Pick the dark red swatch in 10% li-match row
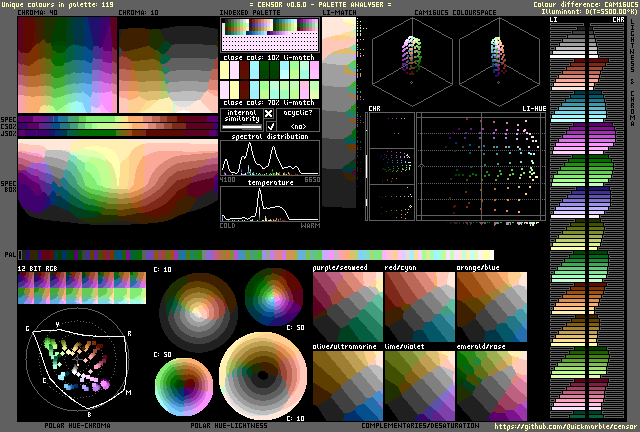The width and height of the screenshot is (640, 432). (244, 70)
